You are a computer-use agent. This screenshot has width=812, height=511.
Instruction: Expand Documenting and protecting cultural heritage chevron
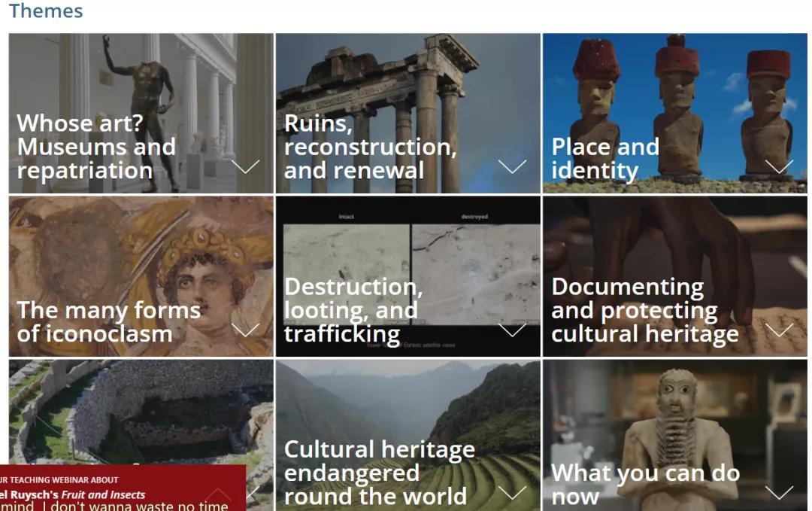779,330
